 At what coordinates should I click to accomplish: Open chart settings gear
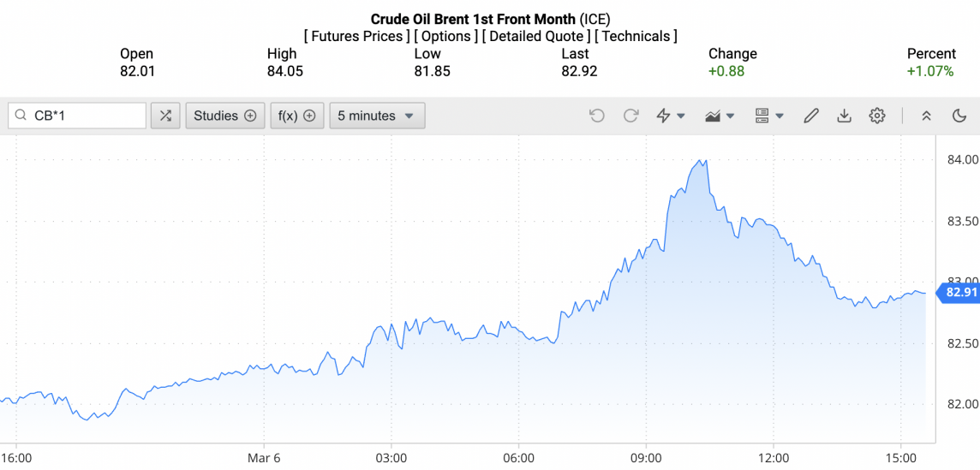click(876, 116)
